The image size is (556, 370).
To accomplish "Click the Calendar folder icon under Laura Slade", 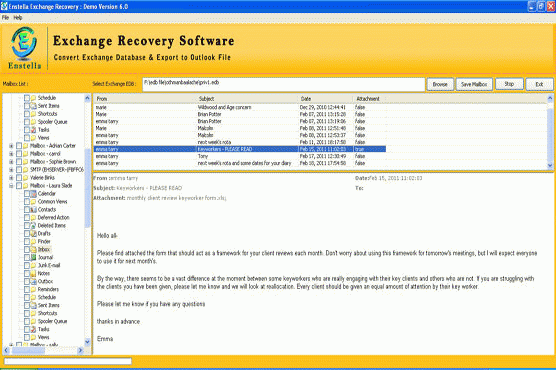I will 33,194.
